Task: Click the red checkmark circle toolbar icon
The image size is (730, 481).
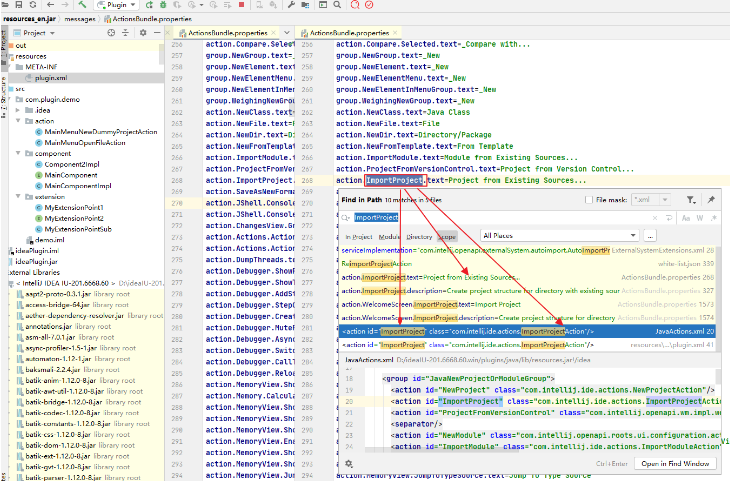Action: (369, 5)
